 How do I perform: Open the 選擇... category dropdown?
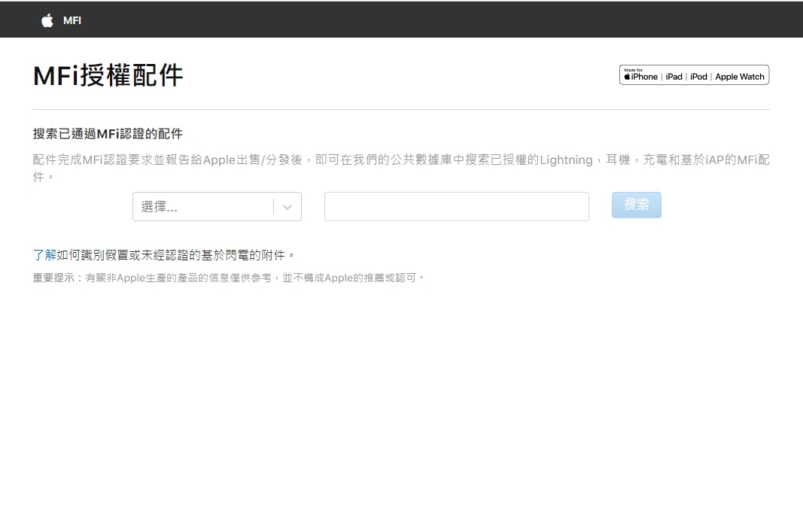203,207
